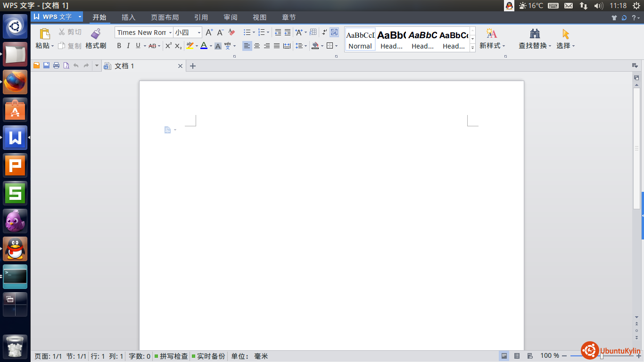Open the Times New Roman font dropdown
This screenshot has height=362, width=644.
click(170, 33)
